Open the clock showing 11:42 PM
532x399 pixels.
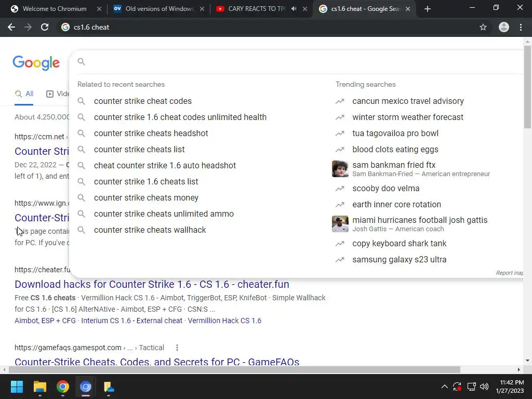[x=510, y=387]
